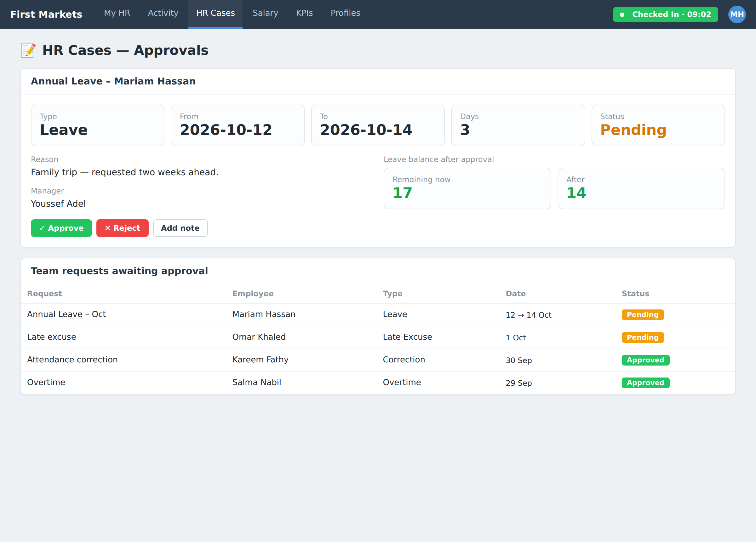Click the First Markets logo
Viewport: 756px width, 542px height.
46,14
